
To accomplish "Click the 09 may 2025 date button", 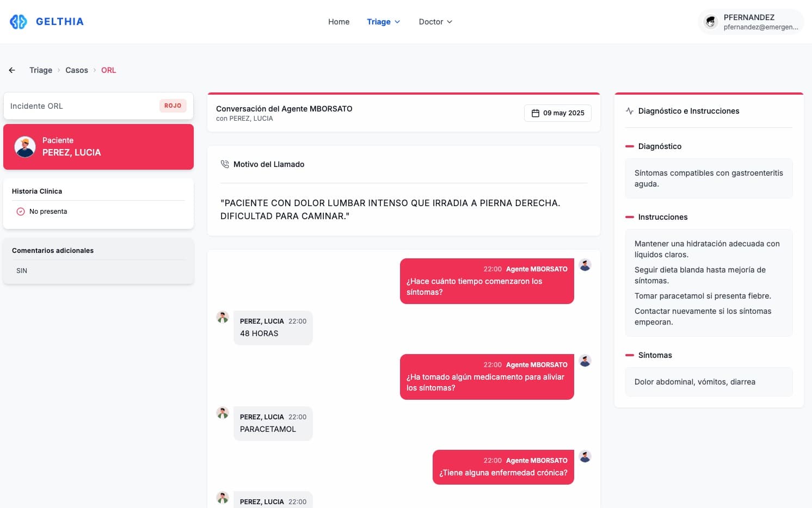I will [x=558, y=113].
